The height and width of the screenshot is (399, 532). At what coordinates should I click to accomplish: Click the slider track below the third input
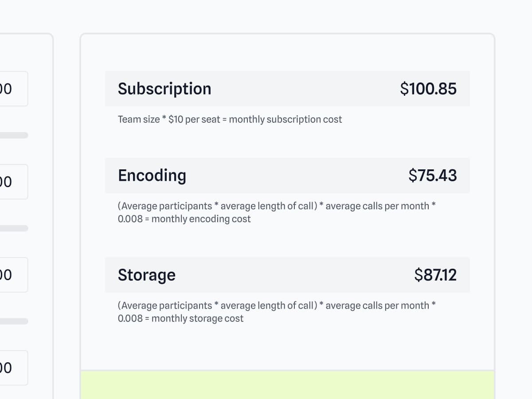[13, 321]
